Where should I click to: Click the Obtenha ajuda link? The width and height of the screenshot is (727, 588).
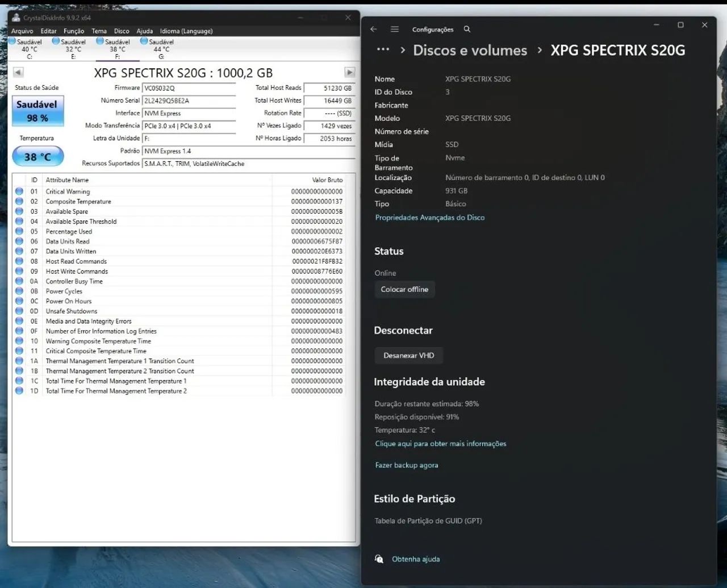[x=416, y=559]
